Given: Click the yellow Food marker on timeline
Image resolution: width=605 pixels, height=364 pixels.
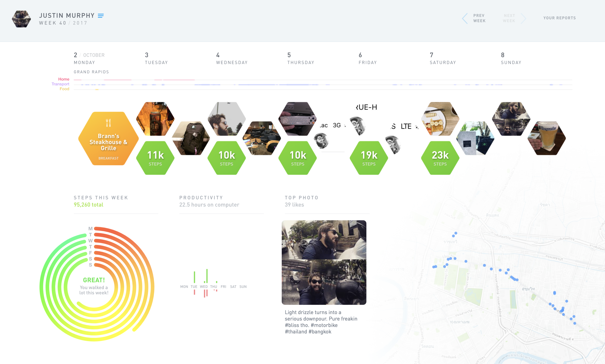Looking at the screenshot, I should click(x=97, y=89).
